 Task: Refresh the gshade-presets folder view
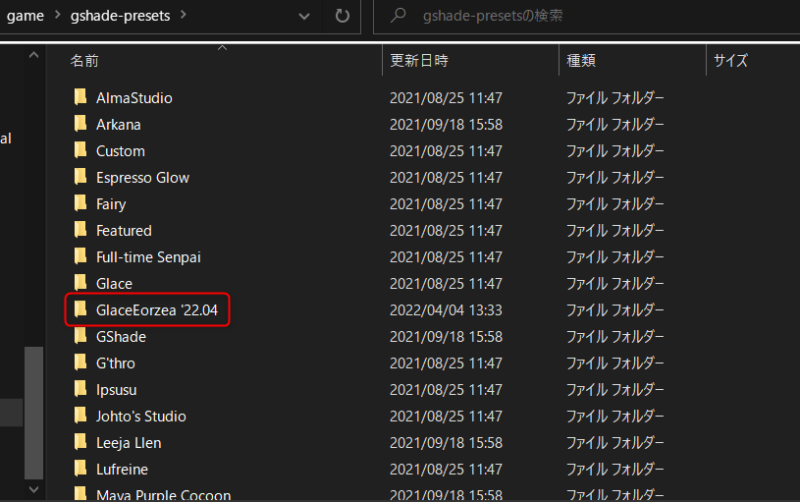click(x=342, y=16)
